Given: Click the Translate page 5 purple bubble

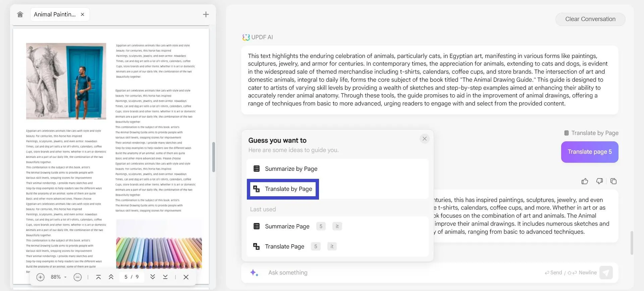Looking at the screenshot, I should 590,152.
